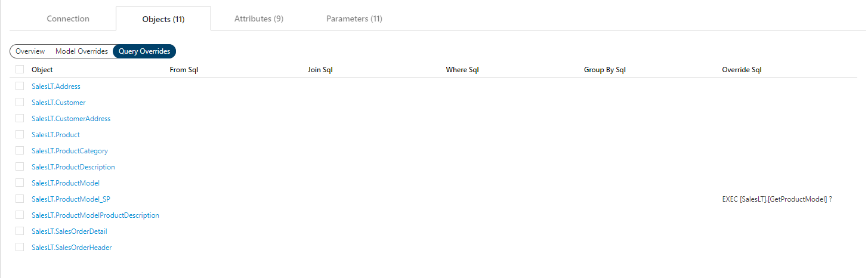Open the SalesLT.Customer object link

(58, 103)
